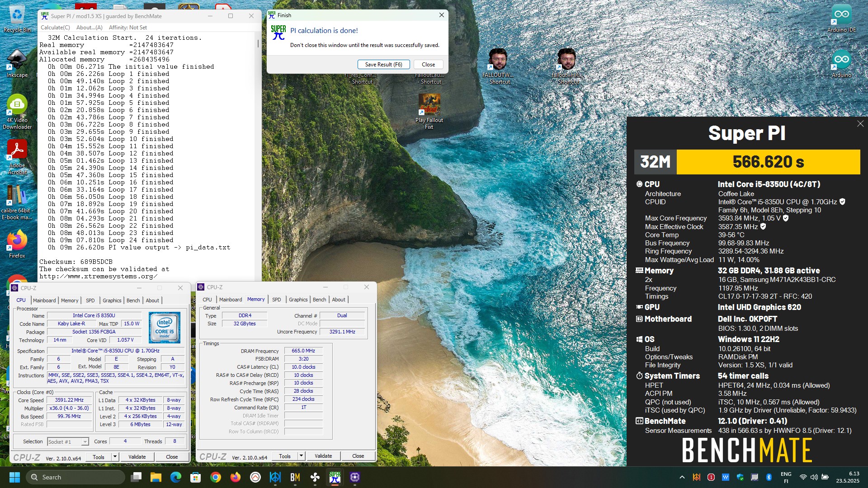Open Socket #1 selection dropdown in CPU-Z

(x=68, y=441)
